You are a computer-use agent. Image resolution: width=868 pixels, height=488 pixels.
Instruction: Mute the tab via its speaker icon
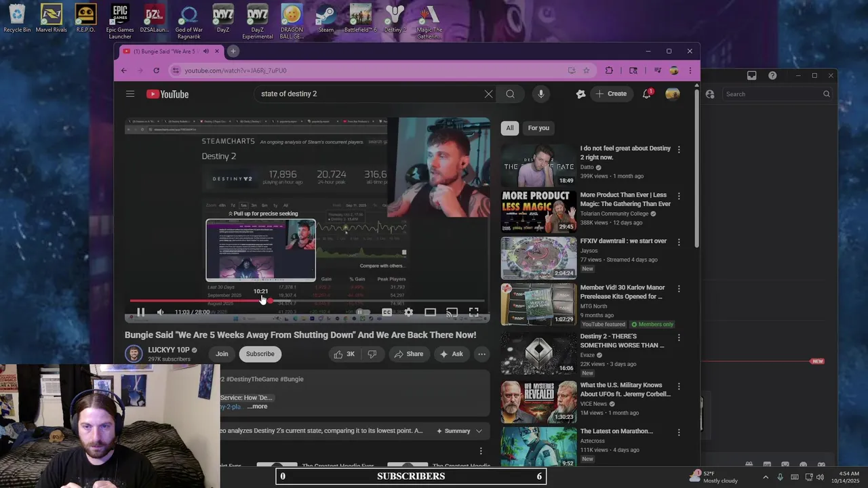205,52
